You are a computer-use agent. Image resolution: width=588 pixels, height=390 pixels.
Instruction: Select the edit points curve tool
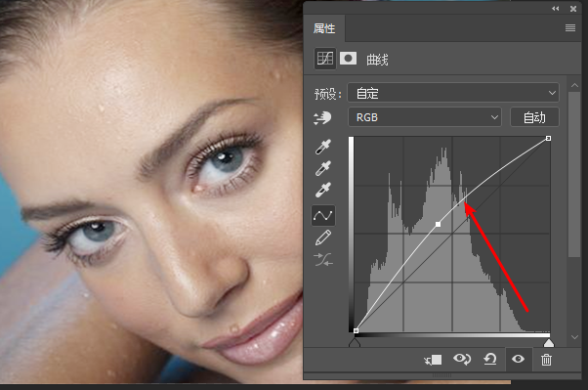pyautogui.click(x=323, y=215)
